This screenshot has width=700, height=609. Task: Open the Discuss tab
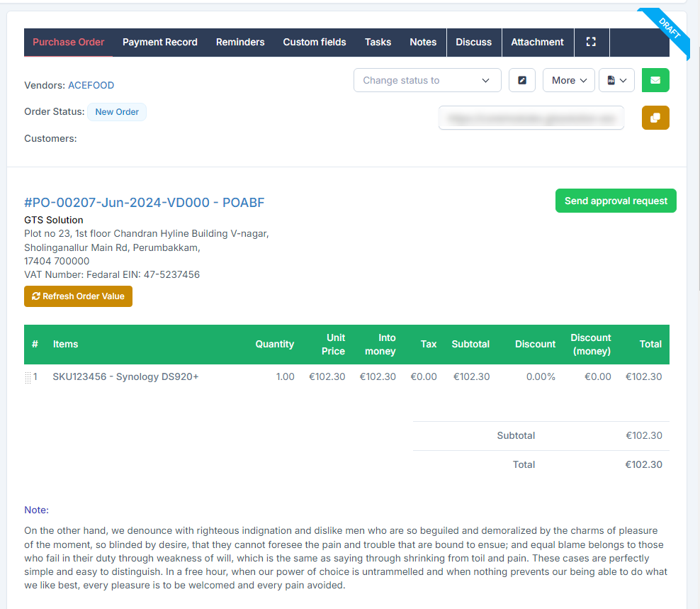473,42
